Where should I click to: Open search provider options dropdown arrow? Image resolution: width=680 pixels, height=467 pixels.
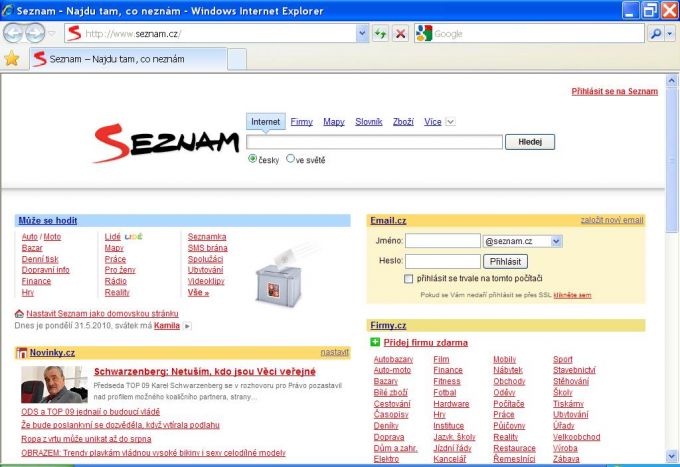pyautogui.click(x=670, y=33)
